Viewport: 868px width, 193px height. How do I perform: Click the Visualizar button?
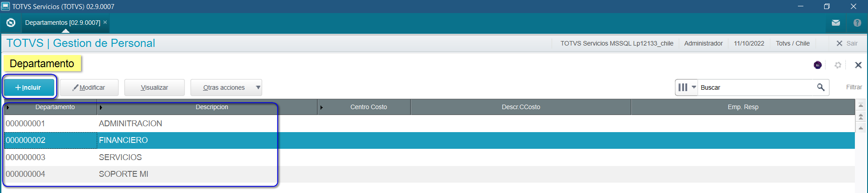(x=155, y=87)
